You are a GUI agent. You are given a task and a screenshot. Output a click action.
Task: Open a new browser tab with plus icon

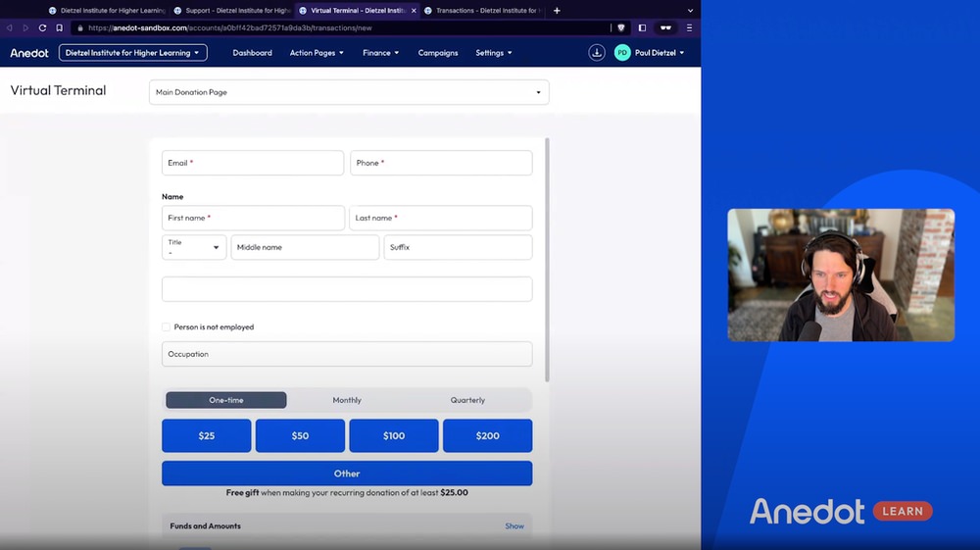pos(557,10)
